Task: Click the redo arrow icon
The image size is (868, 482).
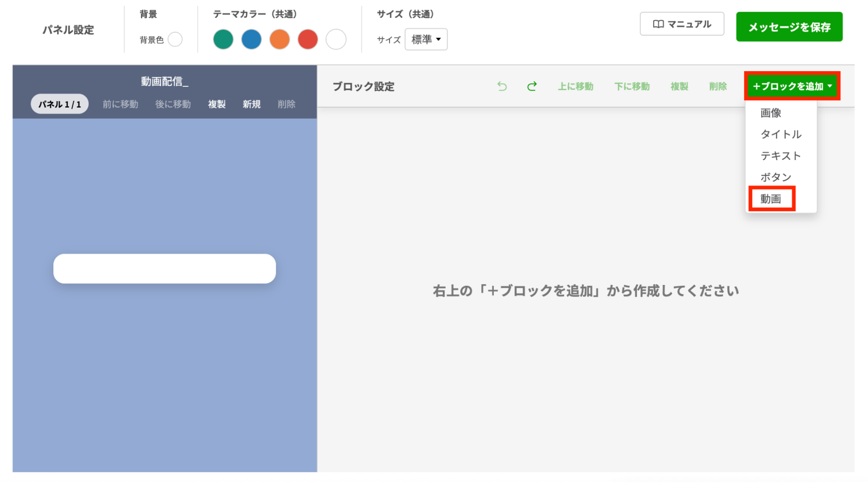Action: pos(531,86)
